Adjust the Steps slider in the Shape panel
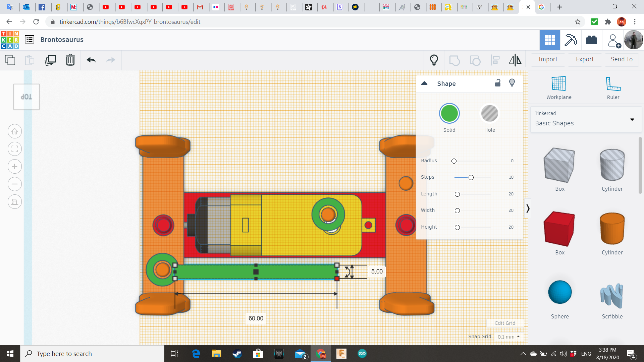This screenshot has height=362, width=644. click(x=471, y=177)
